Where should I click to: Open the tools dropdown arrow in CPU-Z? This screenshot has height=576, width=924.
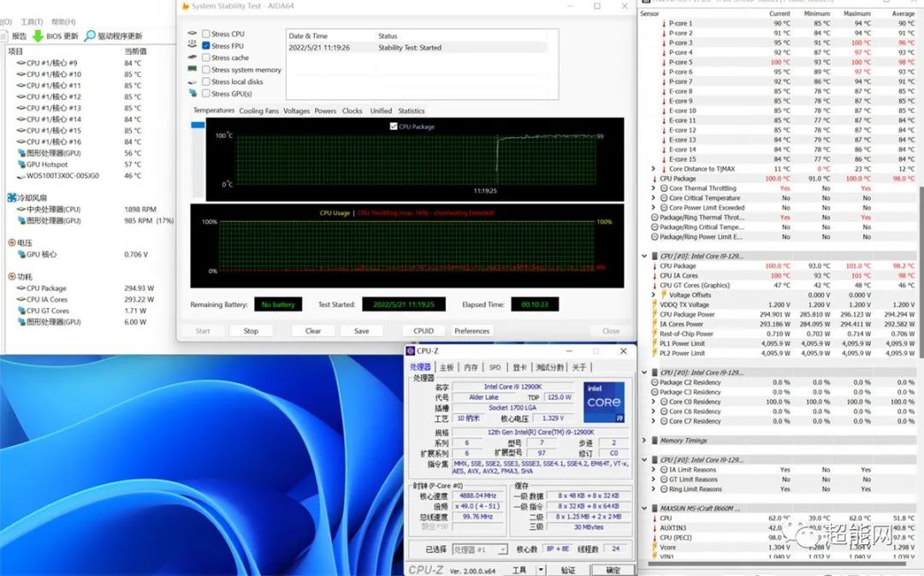541,569
